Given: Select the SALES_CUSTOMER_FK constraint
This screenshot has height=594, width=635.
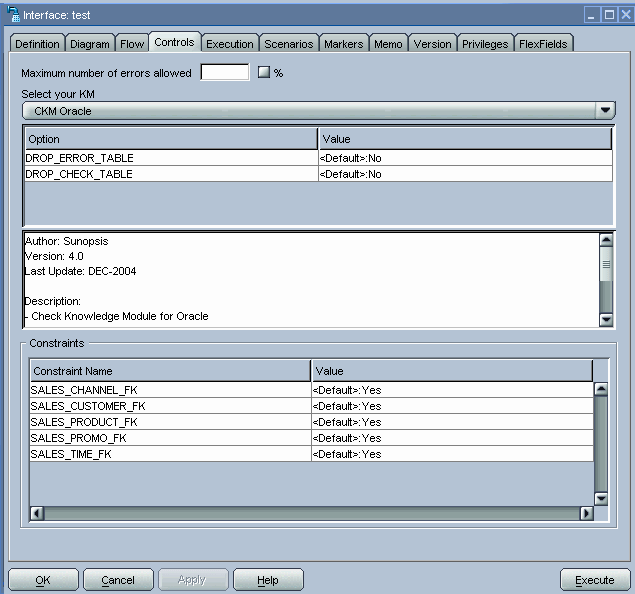Looking at the screenshot, I should [170, 406].
